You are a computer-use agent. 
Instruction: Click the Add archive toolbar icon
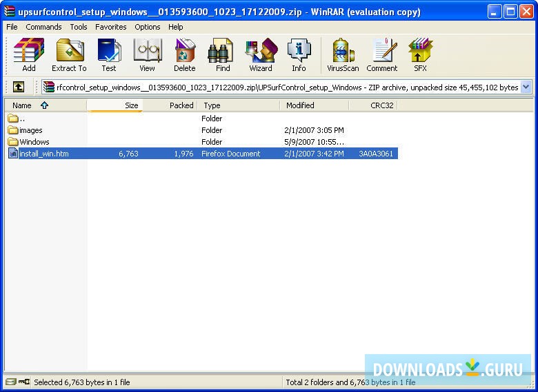29,54
